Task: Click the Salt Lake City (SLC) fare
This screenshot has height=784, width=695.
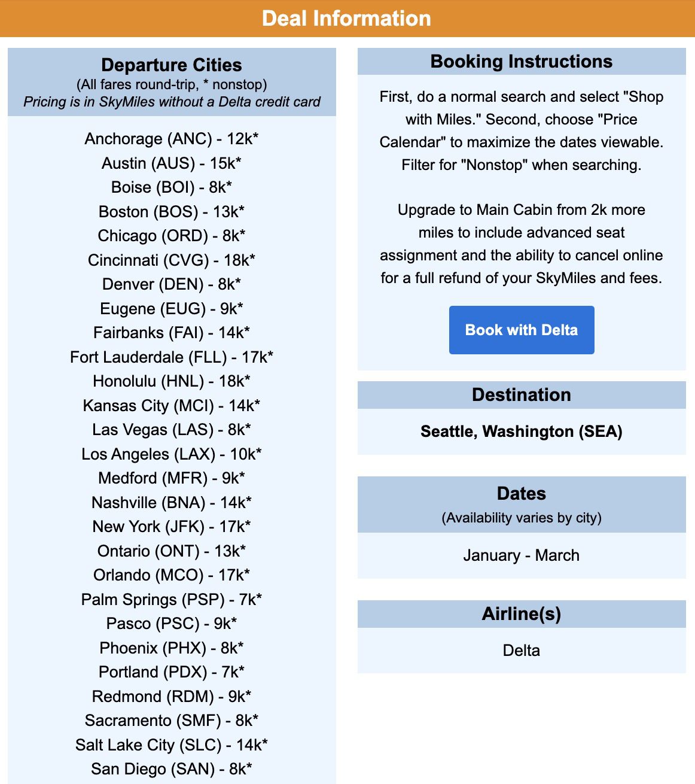Action: [x=172, y=745]
